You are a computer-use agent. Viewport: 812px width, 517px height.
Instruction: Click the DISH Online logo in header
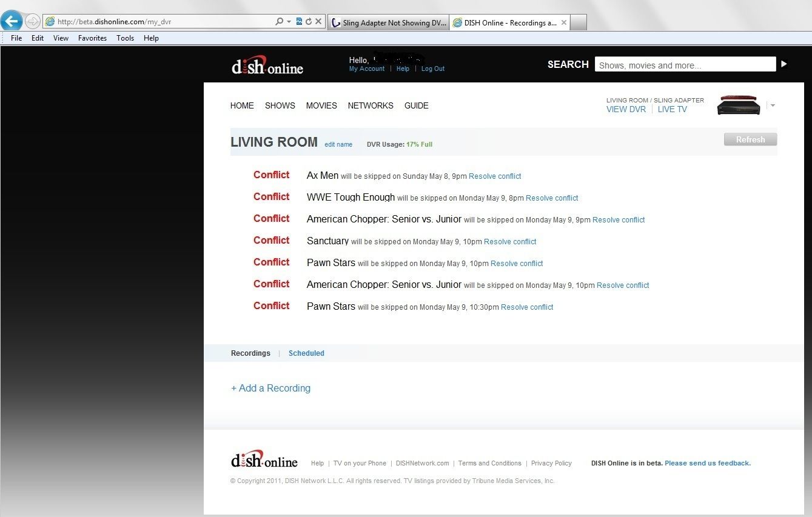[x=267, y=67]
